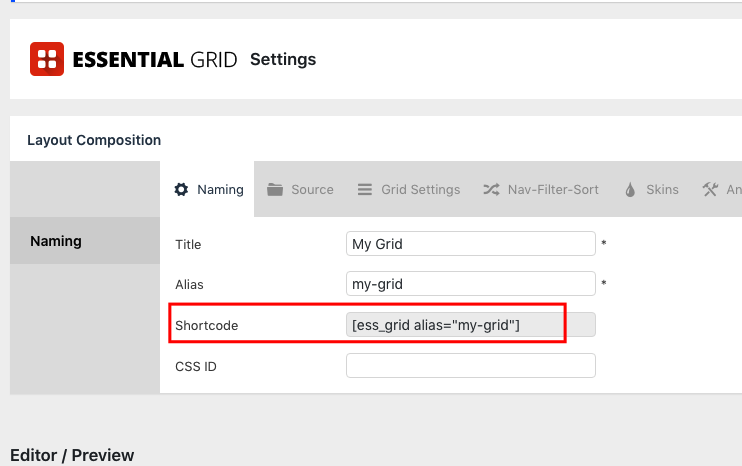Switch to Grid Settings tab
The height and width of the screenshot is (466, 742).
click(409, 189)
